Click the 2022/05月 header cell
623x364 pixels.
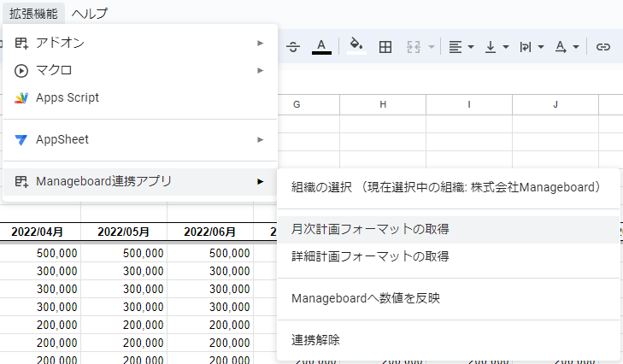[124, 232]
